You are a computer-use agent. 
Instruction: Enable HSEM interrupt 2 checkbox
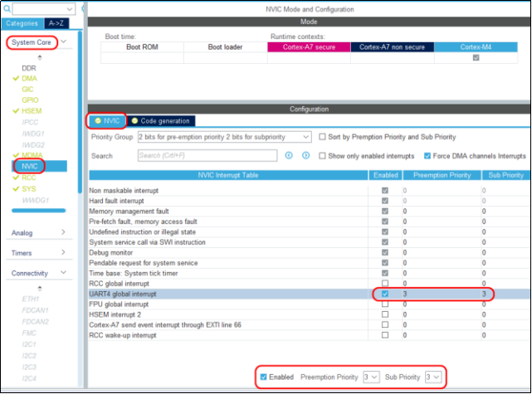(x=385, y=314)
